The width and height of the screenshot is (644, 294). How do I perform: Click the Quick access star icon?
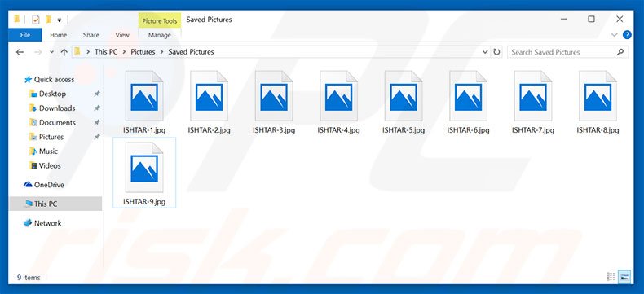point(28,80)
